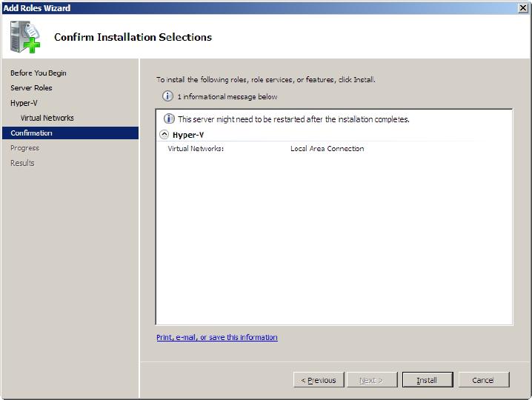
Task: Close the Add Roles Wizard window
Action: pos(523,8)
